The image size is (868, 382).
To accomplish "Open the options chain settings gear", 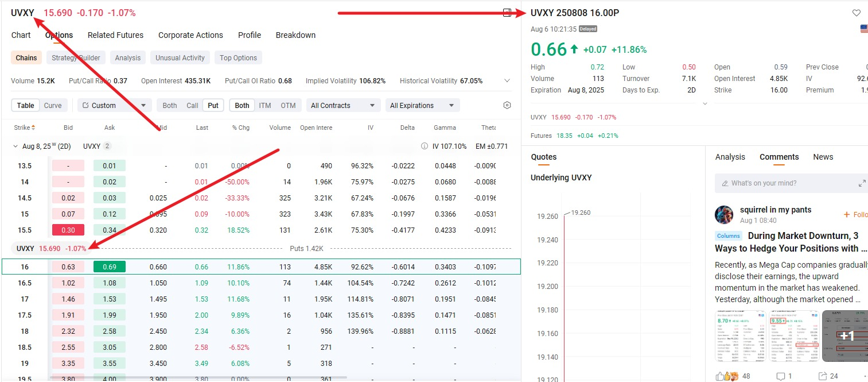I will click(507, 105).
